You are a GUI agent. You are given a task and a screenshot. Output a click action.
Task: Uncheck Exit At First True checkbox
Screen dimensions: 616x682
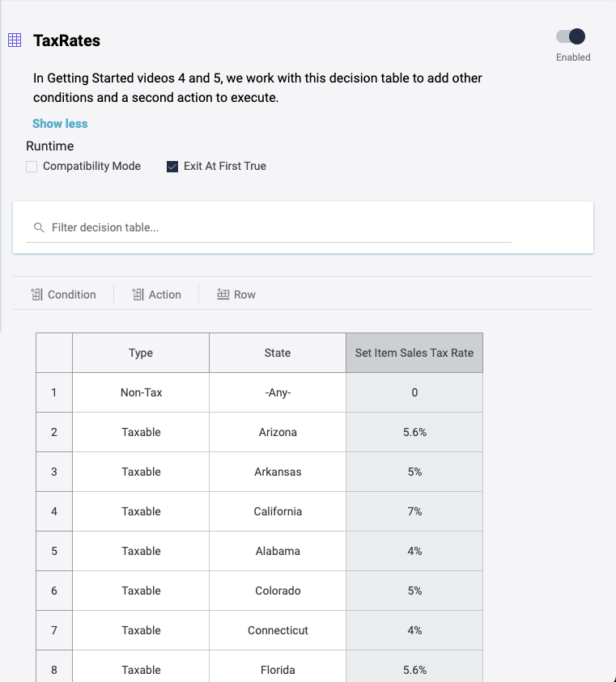point(172,167)
